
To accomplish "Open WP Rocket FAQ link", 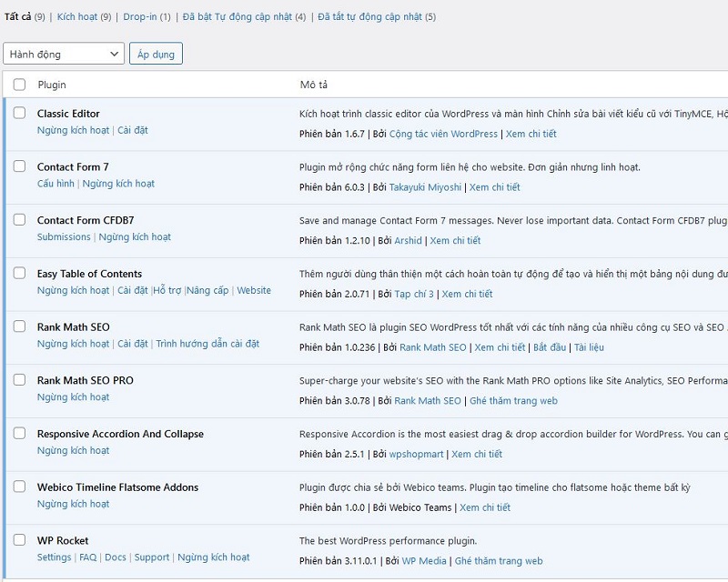I will coord(88,557).
